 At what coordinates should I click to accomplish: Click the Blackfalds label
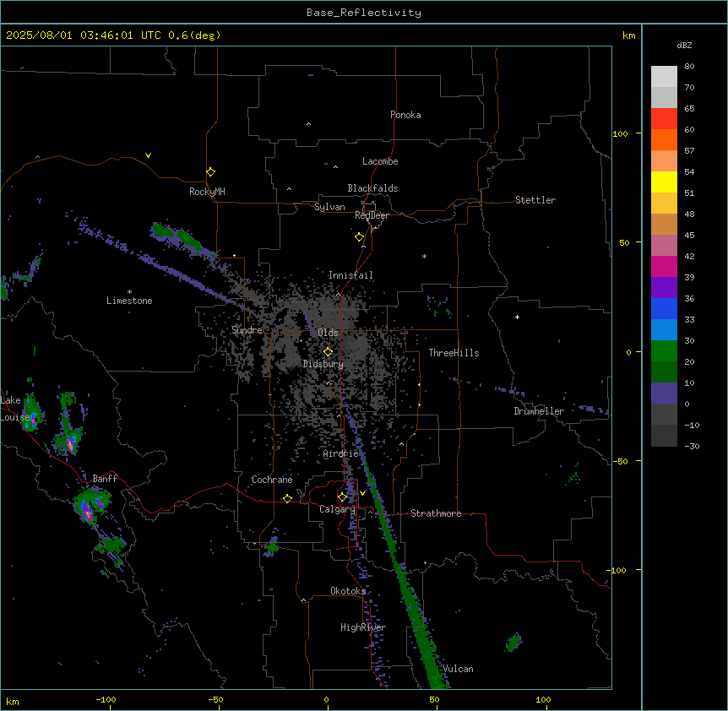(x=372, y=188)
